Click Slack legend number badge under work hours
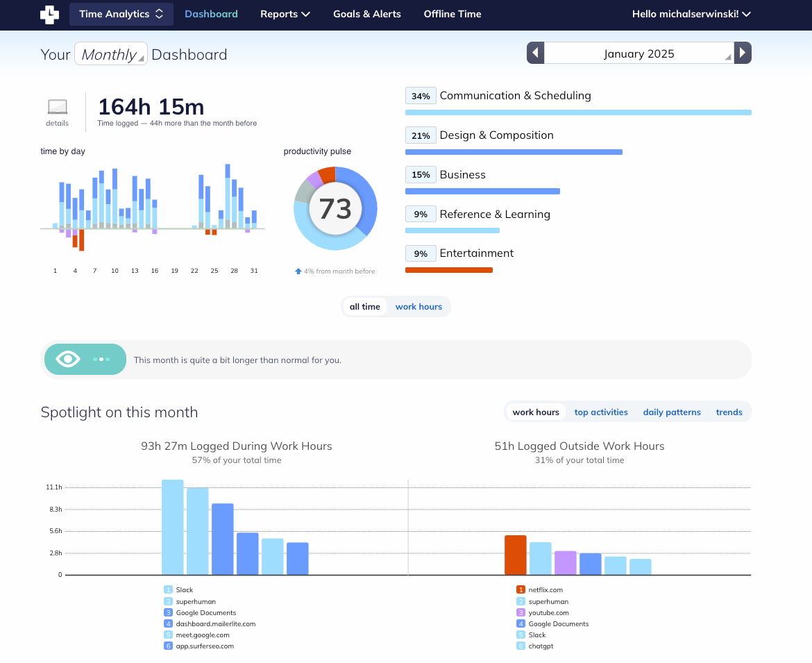This screenshot has width=812, height=663. (168, 590)
